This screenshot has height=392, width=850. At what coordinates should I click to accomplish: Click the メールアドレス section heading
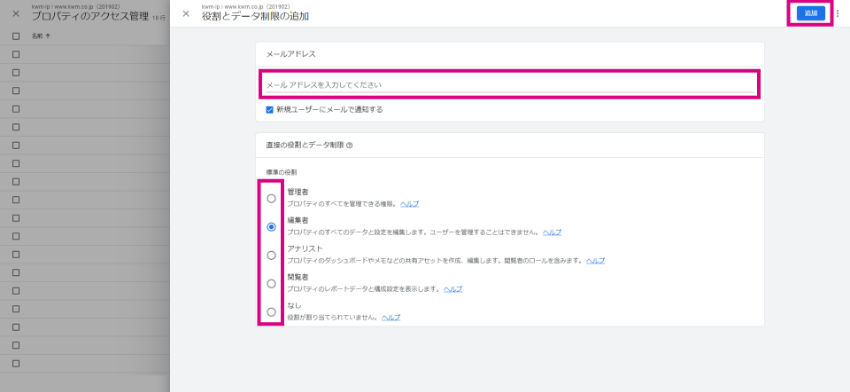click(291, 54)
